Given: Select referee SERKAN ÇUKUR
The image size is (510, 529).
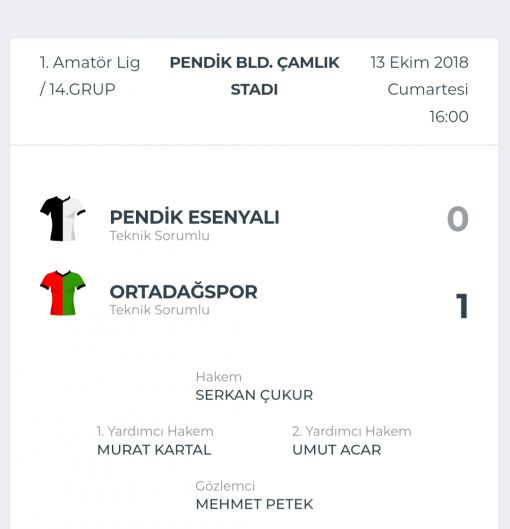Looking at the screenshot, I should point(254,395).
